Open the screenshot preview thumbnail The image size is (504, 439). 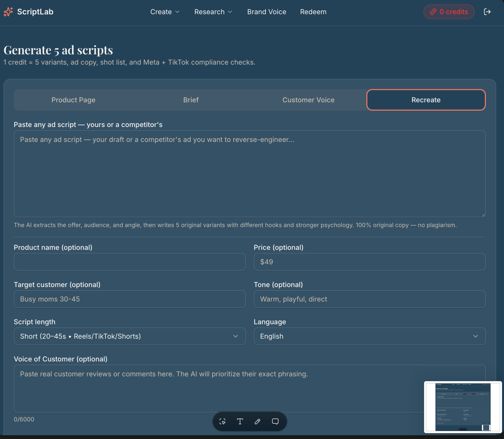click(463, 406)
